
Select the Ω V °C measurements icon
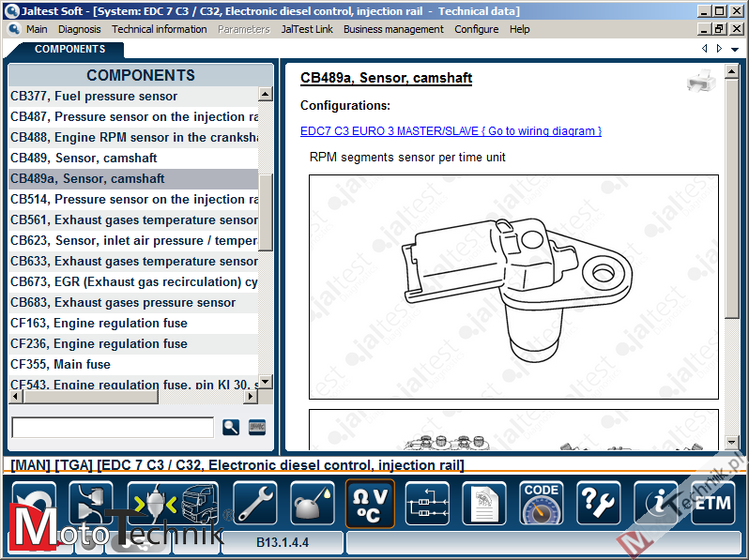370,504
